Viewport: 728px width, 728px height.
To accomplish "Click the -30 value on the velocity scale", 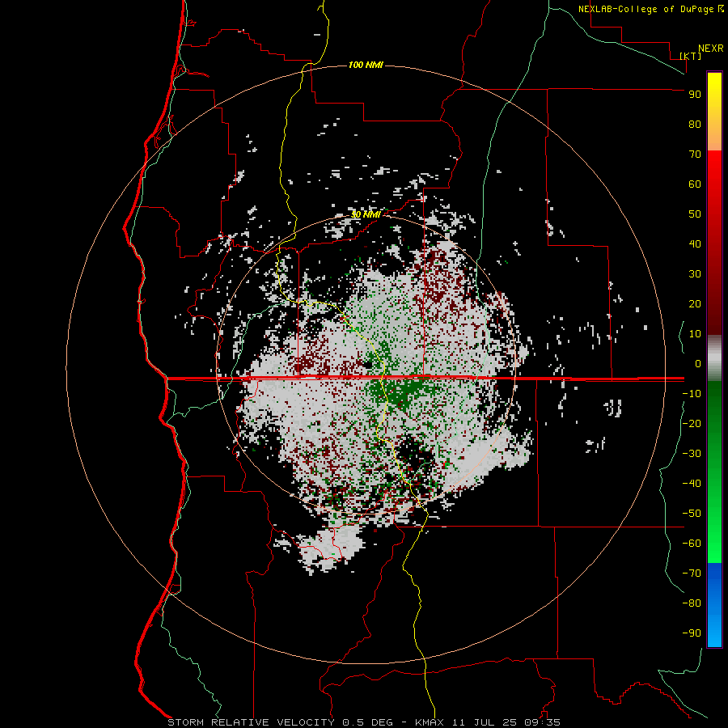I will click(692, 454).
